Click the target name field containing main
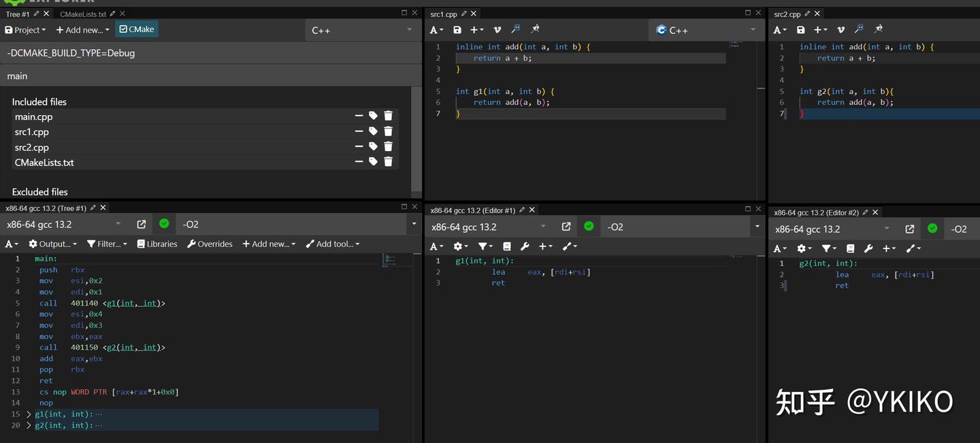 [211, 76]
